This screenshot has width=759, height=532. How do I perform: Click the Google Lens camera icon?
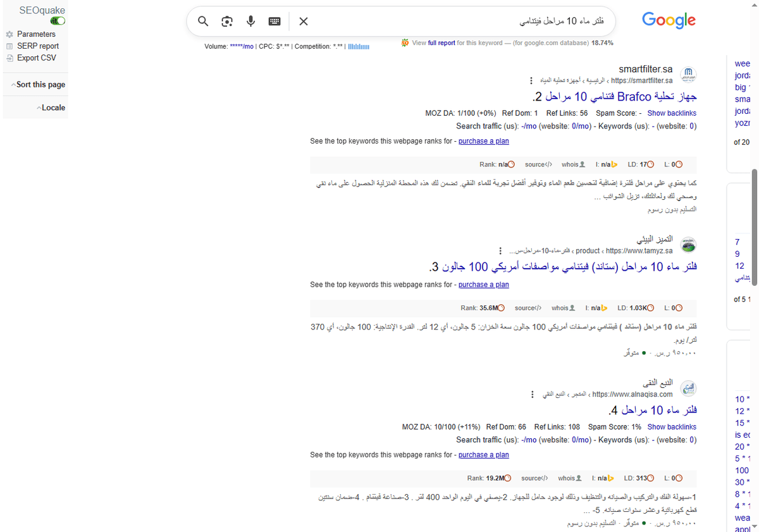226,21
